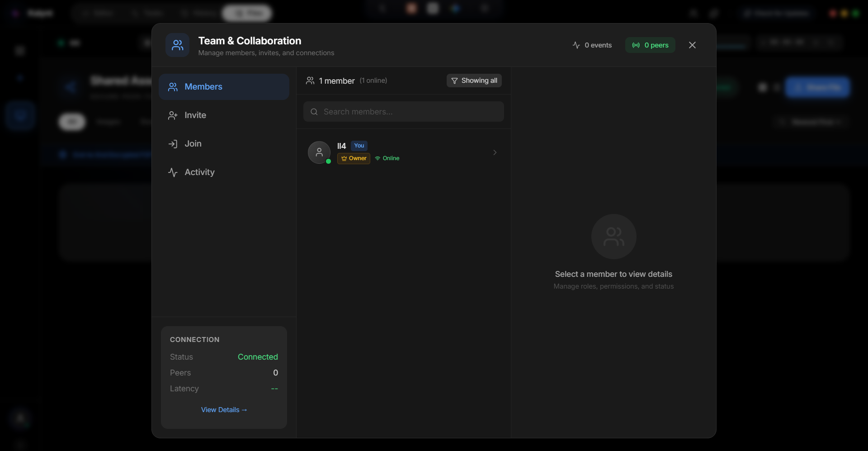
Task: Click the people icon beside 1 member
Action: point(310,81)
